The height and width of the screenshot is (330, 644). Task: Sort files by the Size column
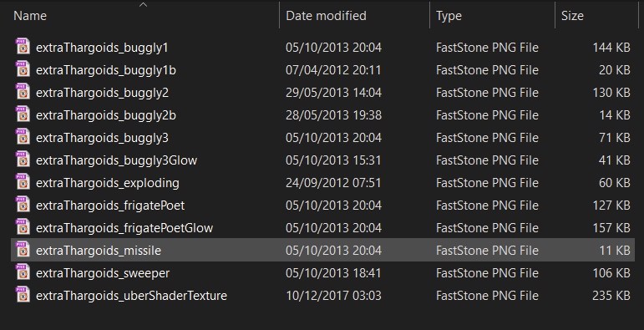(572, 16)
